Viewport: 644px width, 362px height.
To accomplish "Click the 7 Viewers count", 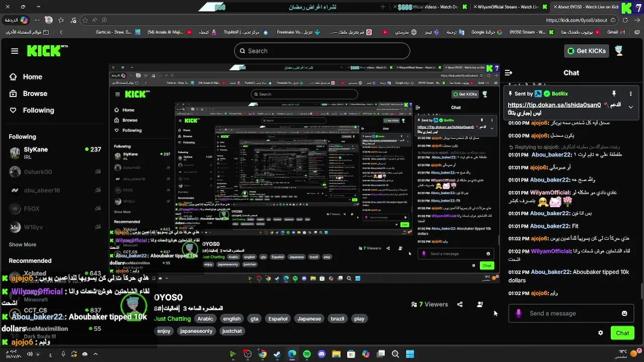I will (x=430, y=304).
